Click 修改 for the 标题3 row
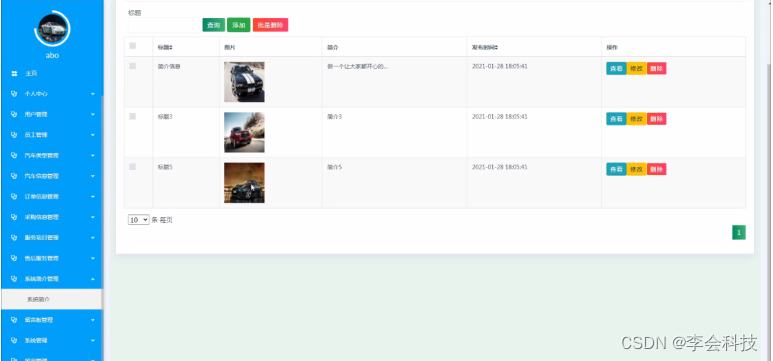This screenshot has height=361, width=773. [x=636, y=119]
